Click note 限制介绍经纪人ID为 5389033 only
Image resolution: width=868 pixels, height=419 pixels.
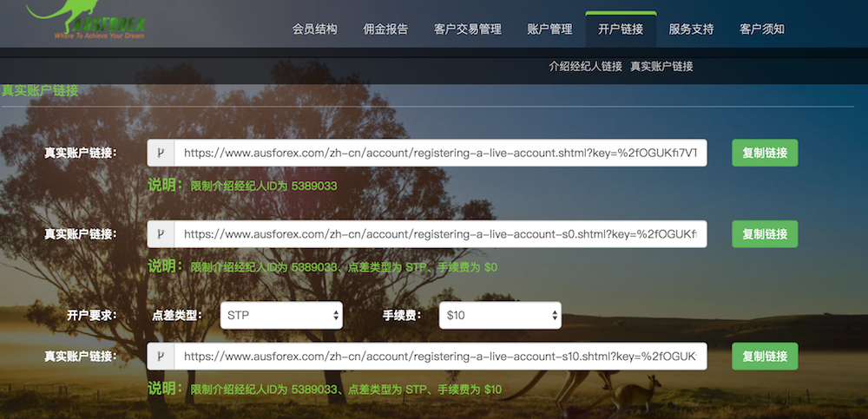click(264, 186)
